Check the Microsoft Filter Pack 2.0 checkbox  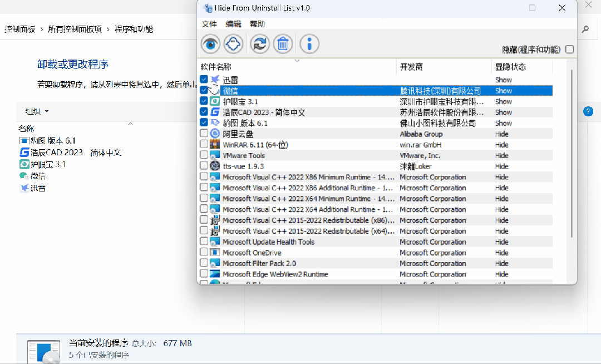204,263
